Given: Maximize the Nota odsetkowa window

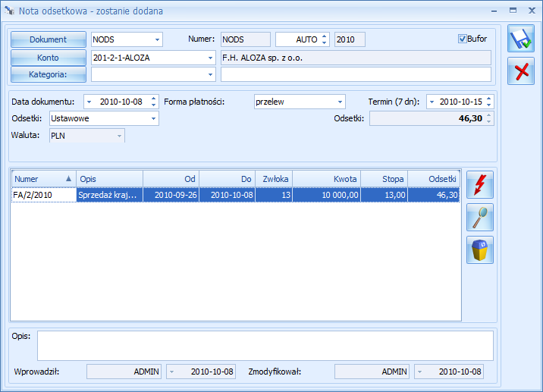Looking at the screenshot, I should (x=513, y=11).
